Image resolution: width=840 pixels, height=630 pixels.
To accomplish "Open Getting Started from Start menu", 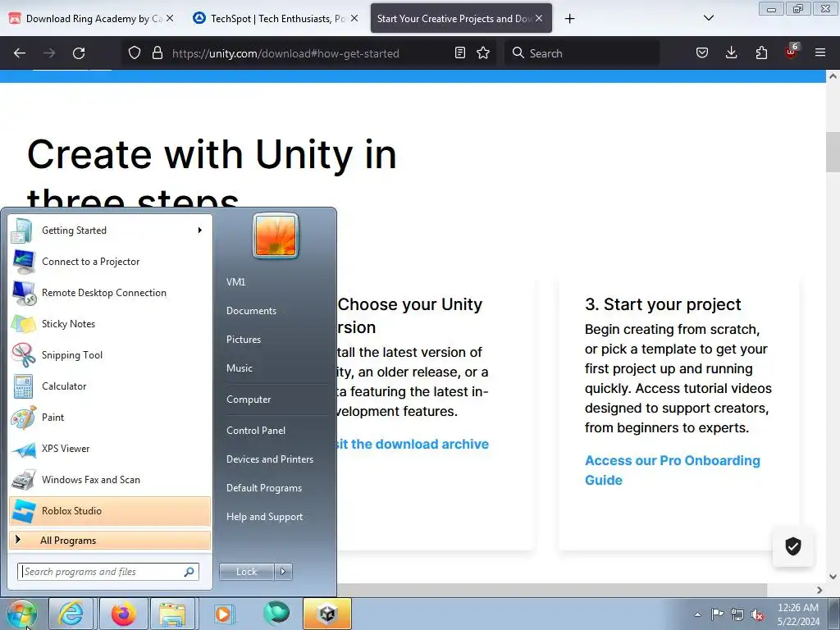I will [110, 231].
